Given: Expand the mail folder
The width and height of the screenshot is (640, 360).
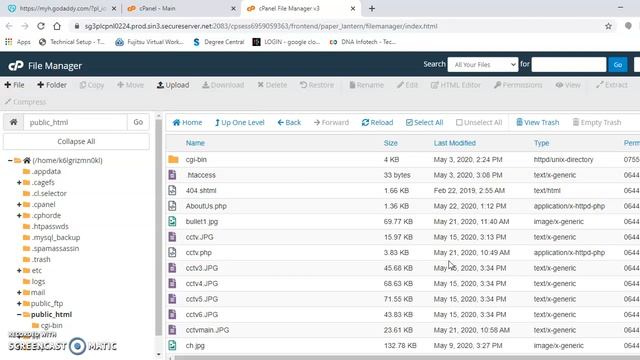Looking at the screenshot, I should point(19,293).
